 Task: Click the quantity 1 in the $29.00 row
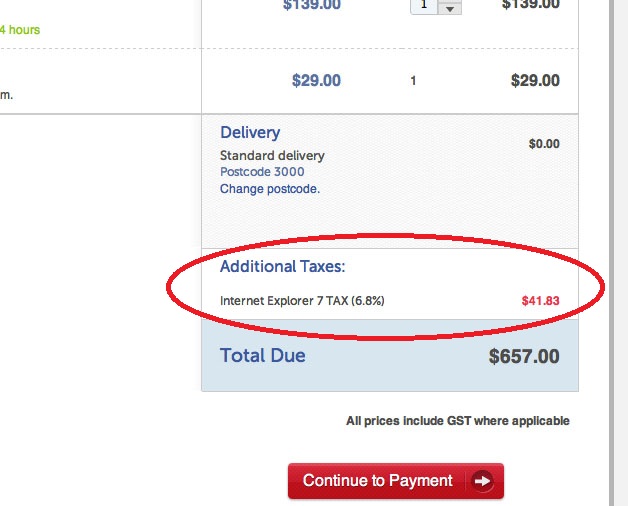413,81
